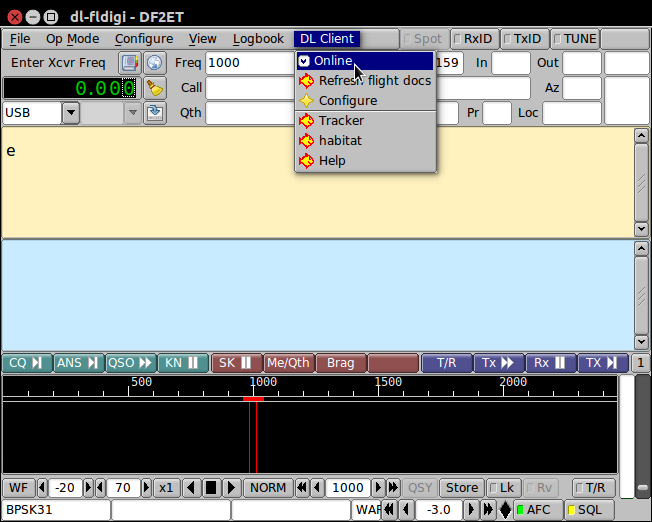Click fast-forward frequency double arrow next to QSY

393,487
